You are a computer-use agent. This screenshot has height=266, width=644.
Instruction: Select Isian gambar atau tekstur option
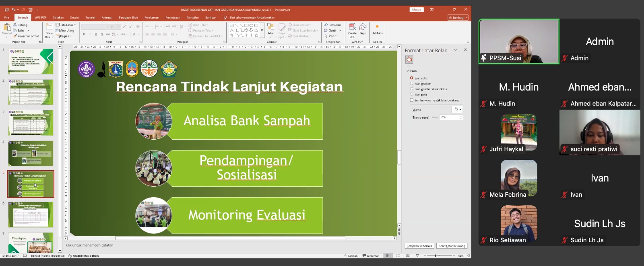[412, 89]
